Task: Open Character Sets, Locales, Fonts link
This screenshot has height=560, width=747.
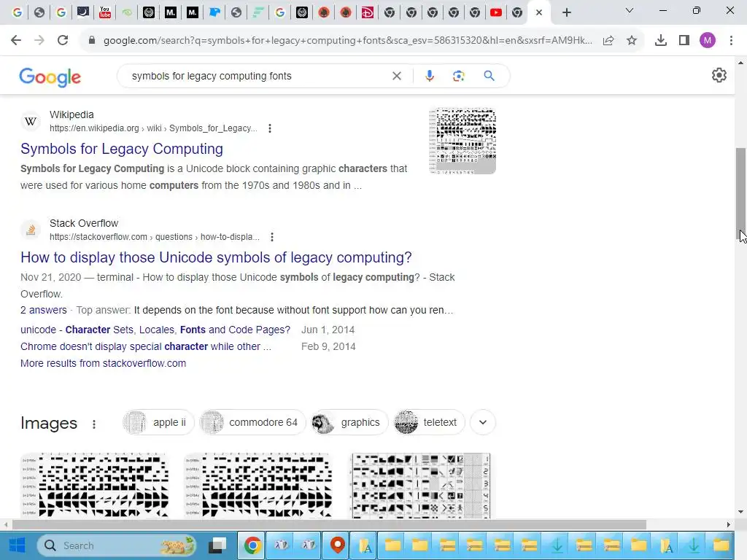Action: (155, 330)
